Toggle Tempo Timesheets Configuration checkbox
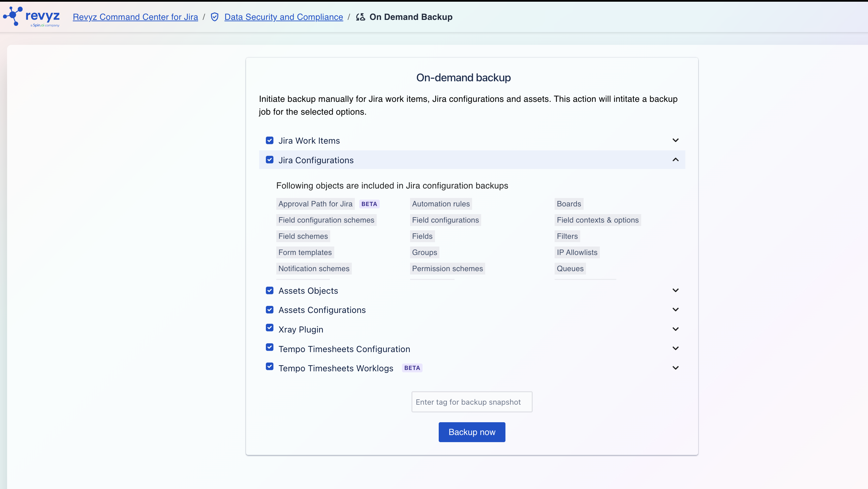Viewport: 868px width, 489px height. [x=270, y=347]
